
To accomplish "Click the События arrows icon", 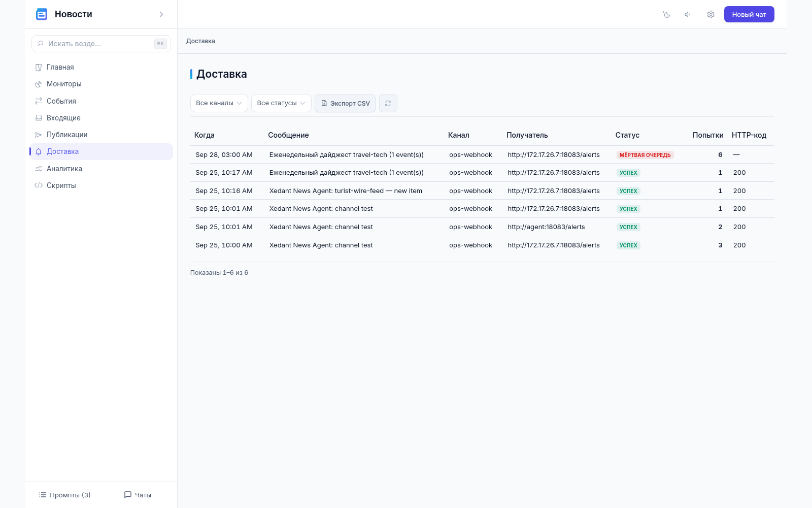I will tap(39, 101).
